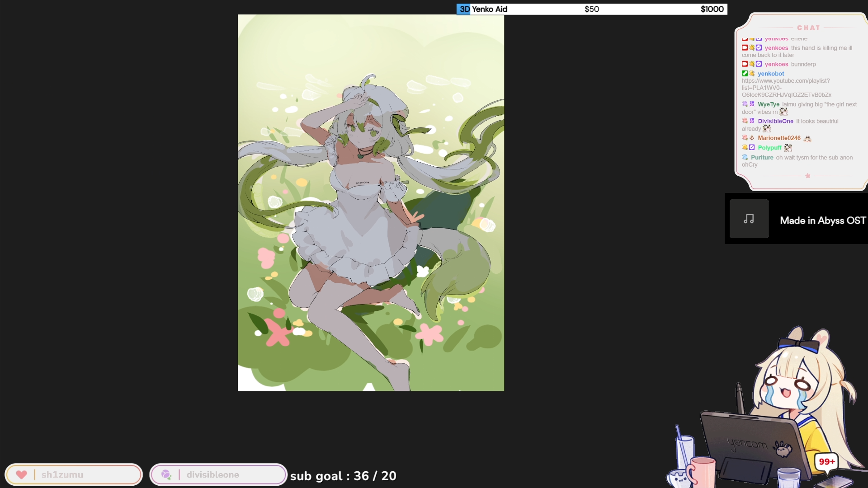Click the 'bunnderp' chat message text

(x=803, y=64)
